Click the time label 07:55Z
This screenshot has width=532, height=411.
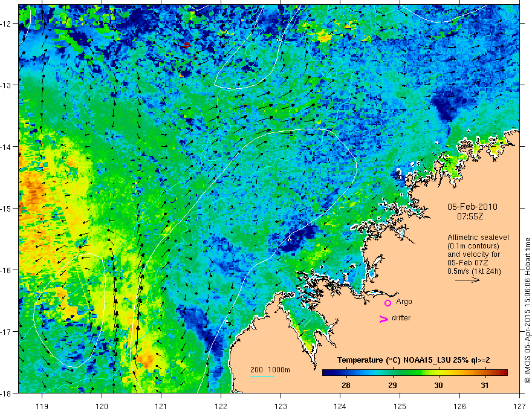pyautogui.click(x=470, y=216)
